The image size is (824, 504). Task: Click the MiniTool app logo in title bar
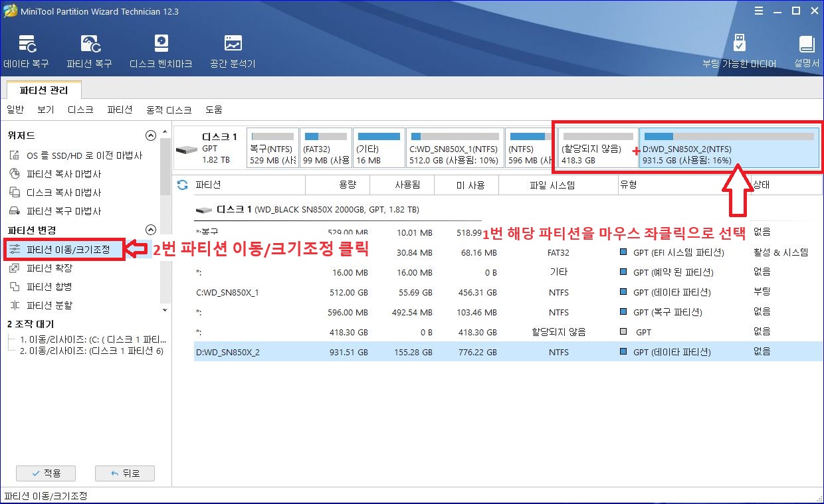coord(9,11)
